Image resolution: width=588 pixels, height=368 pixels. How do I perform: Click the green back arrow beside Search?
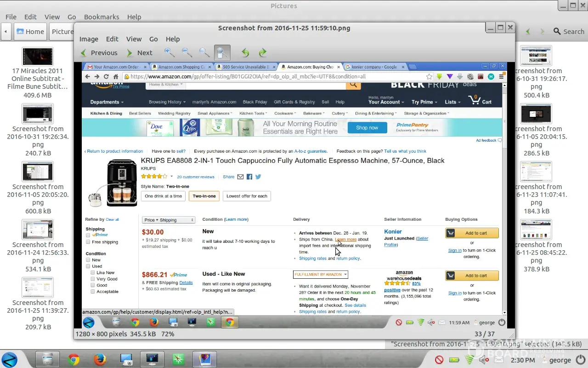pos(528,32)
